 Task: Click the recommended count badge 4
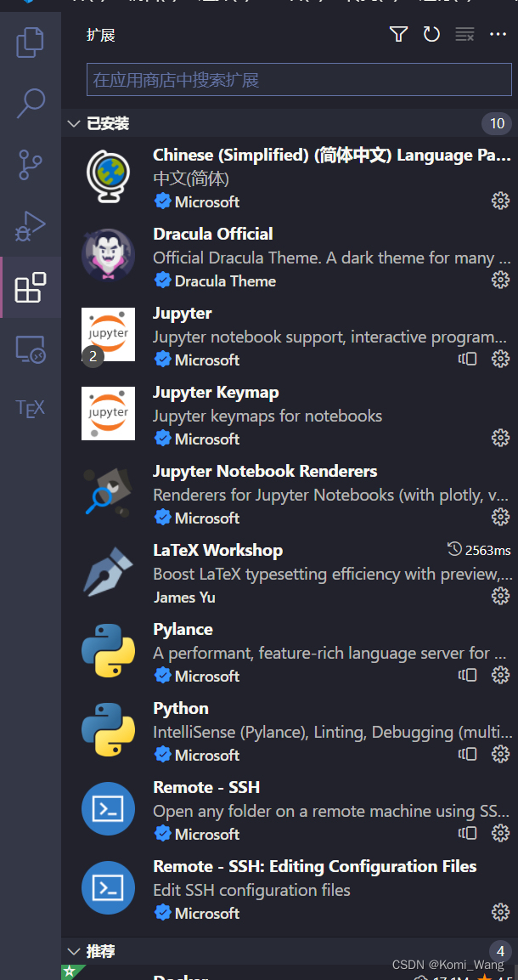pyautogui.click(x=500, y=951)
